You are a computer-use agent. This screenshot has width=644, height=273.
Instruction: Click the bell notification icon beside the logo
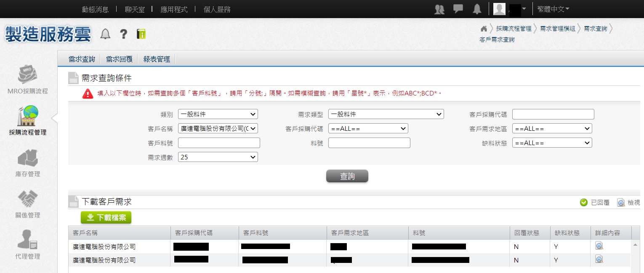pos(105,34)
